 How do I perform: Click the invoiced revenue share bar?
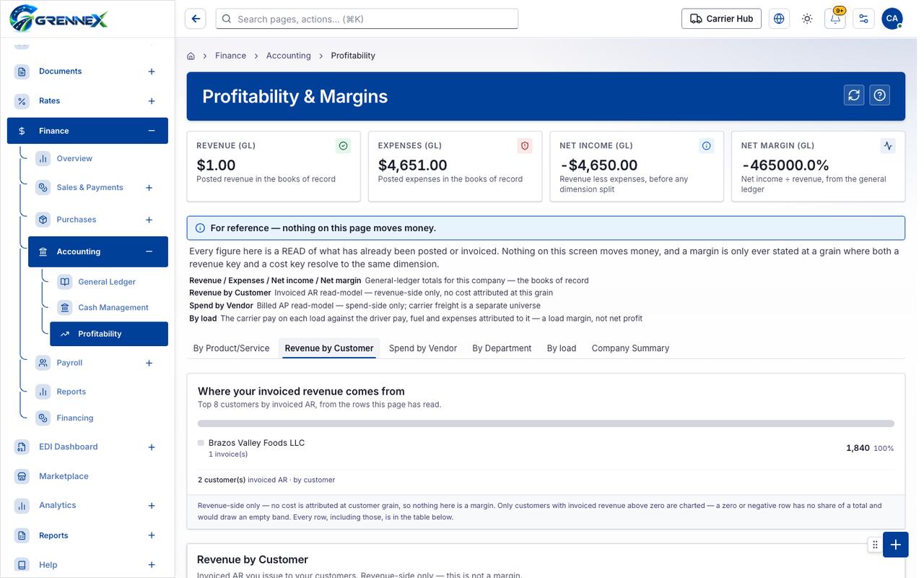[x=546, y=423]
